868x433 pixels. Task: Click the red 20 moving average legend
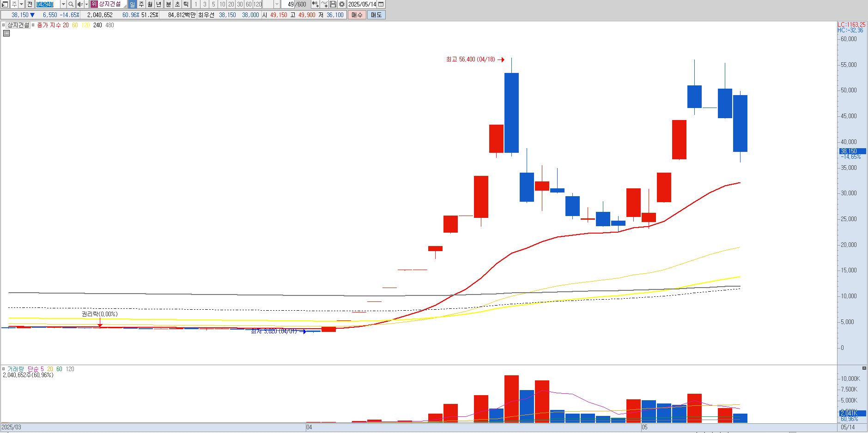[x=66, y=25]
